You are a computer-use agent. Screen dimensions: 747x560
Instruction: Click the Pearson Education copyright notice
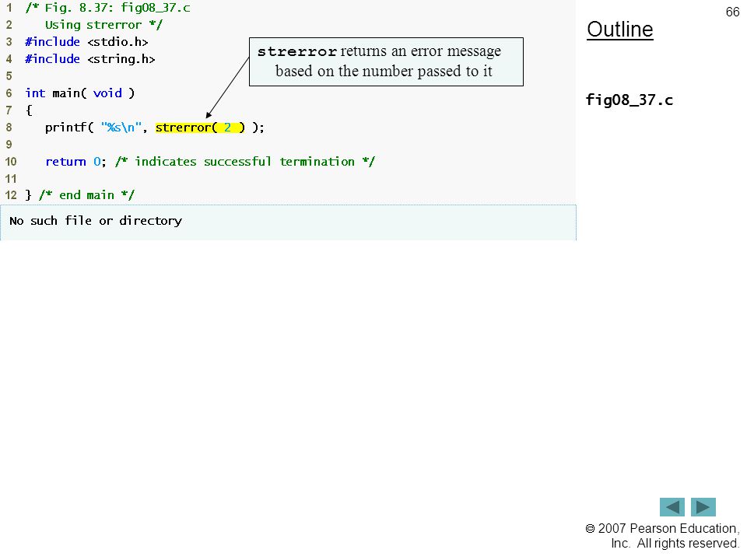(662, 536)
